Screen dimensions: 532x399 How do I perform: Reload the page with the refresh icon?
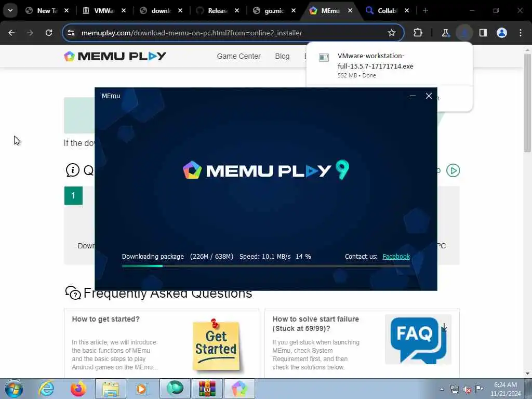click(49, 33)
